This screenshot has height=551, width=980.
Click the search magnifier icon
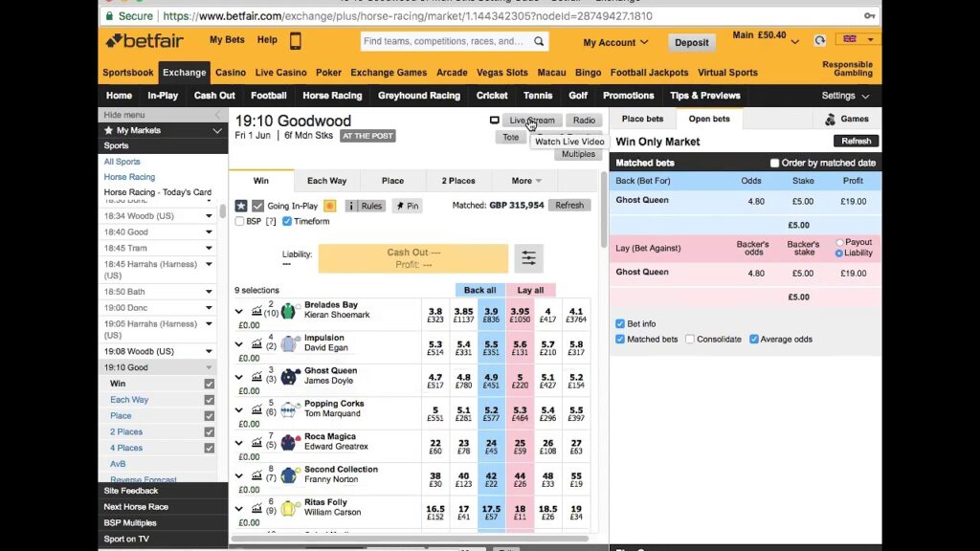(x=539, y=41)
